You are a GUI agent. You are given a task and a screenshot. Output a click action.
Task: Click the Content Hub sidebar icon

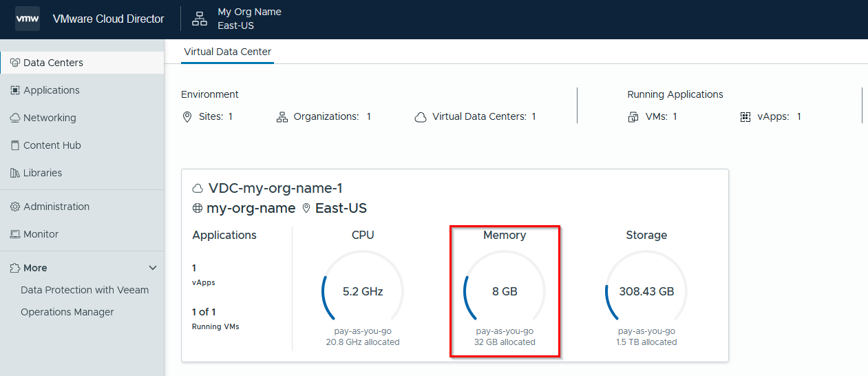point(15,145)
